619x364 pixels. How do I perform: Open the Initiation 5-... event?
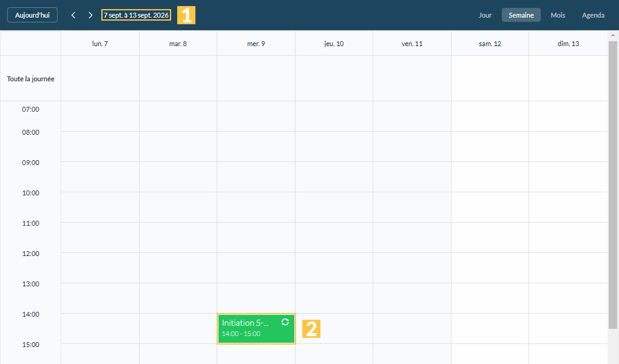pos(256,328)
